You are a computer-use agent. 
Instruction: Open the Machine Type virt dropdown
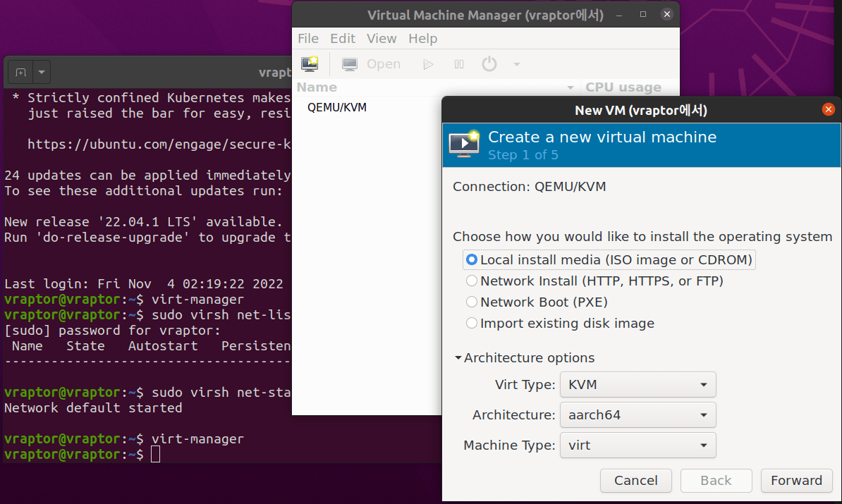point(638,445)
